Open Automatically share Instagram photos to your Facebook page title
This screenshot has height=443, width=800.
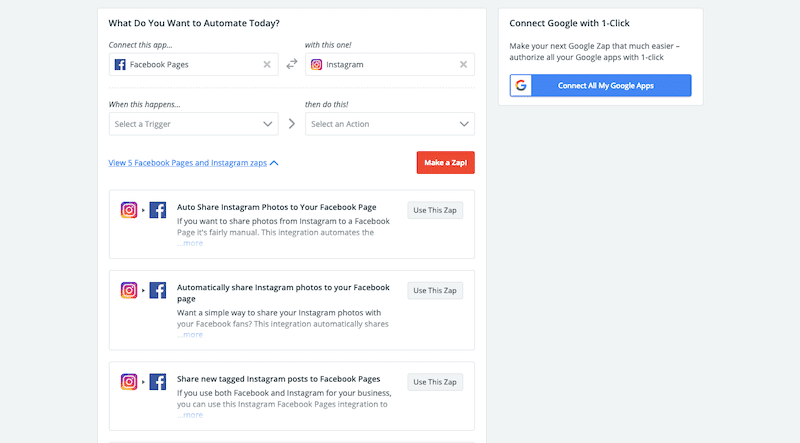click(283, 293)
